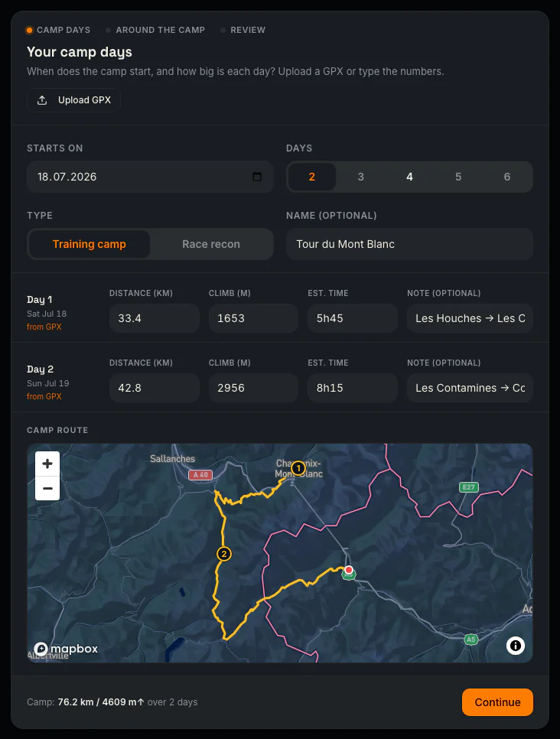Open the calendar picker icon in date field
The image size is (560, 739).
pyautogui.click(x=257, y=177)
